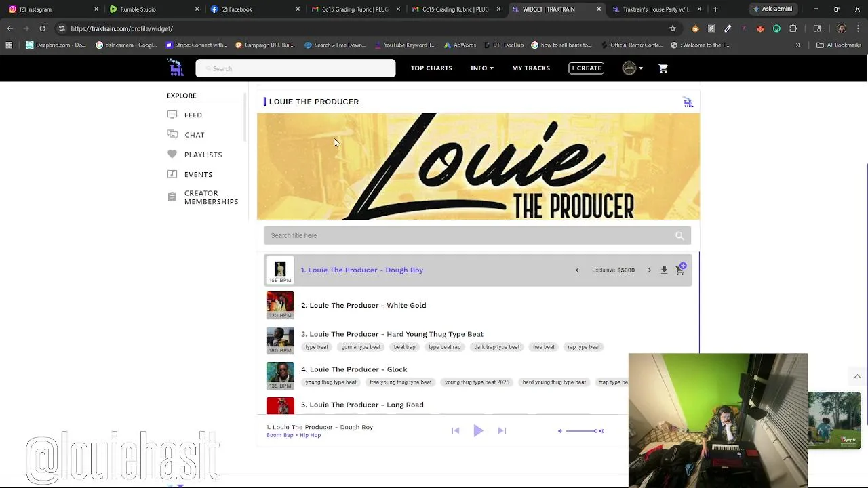This screenshot has height=488, width=868.
Task: Open the shopping cart in the header
Action: [663, 68]
